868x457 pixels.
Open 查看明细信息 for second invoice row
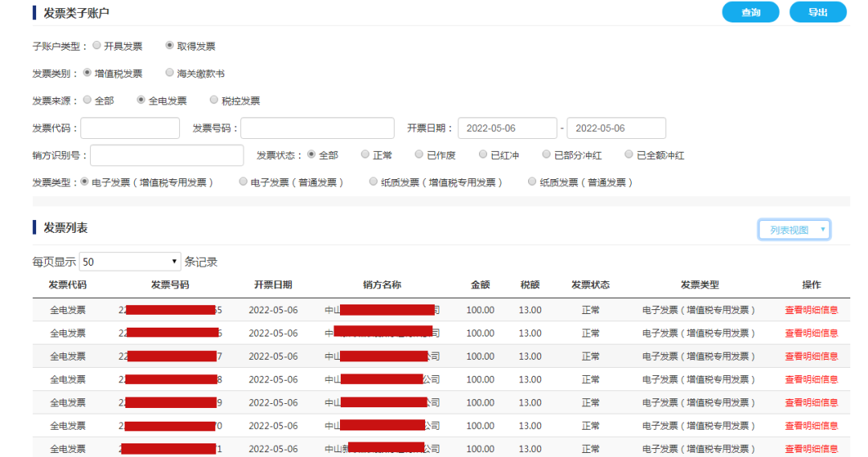pyautogui.click(x=812, y=333)
